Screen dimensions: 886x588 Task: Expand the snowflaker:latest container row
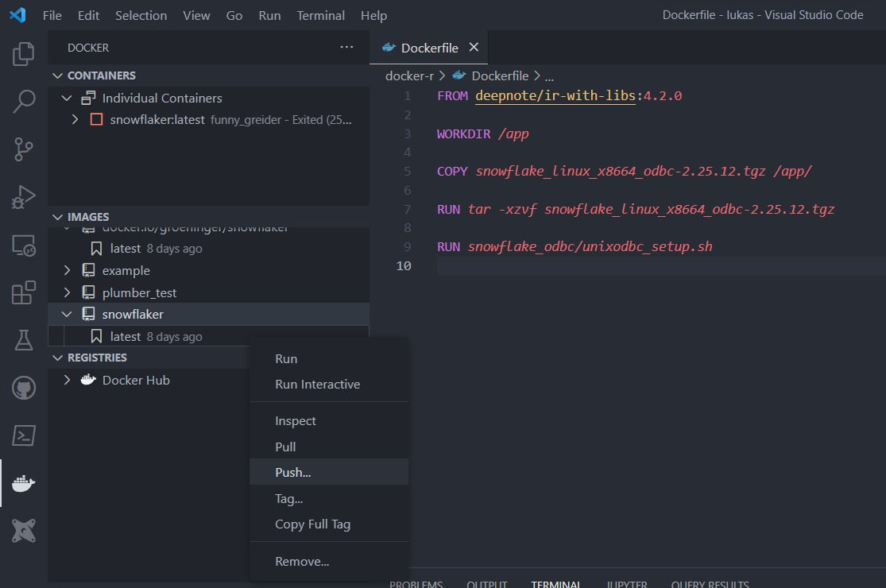click(75, 120)
